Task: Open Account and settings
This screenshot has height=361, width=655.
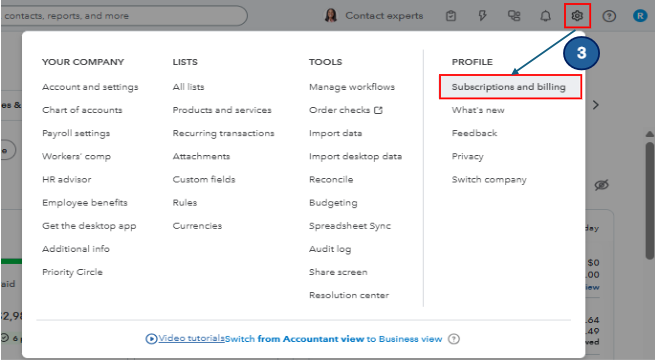Action: click(x=90, y=87)
